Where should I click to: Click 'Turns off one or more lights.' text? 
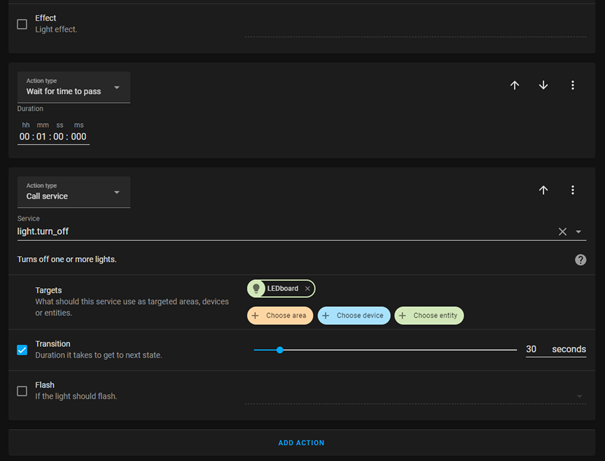point(67,259)
